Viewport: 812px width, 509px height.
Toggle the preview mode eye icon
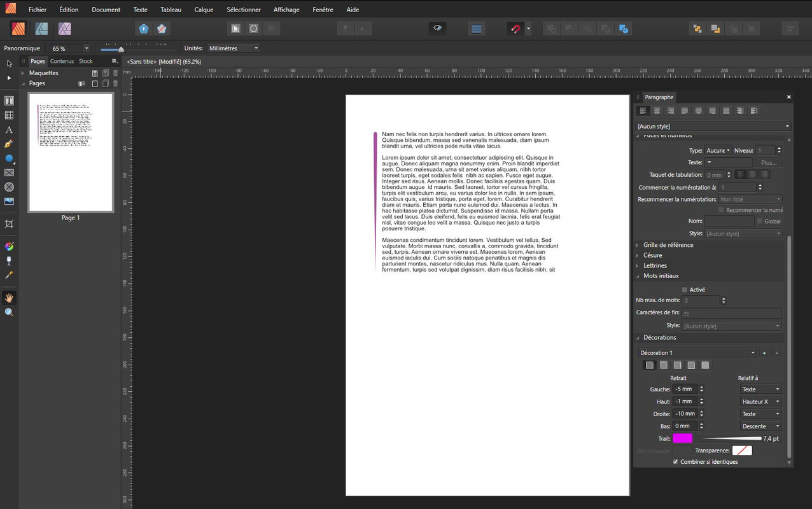437,29
